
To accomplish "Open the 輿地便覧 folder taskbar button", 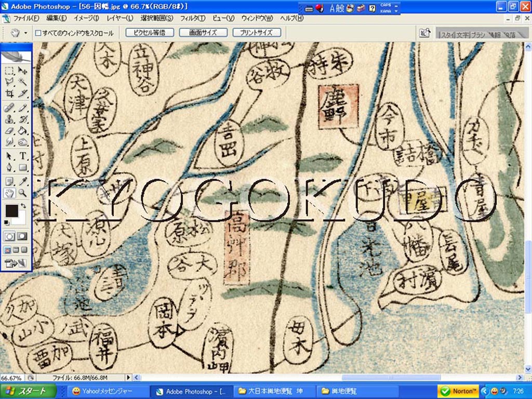I will coord(357,391).
